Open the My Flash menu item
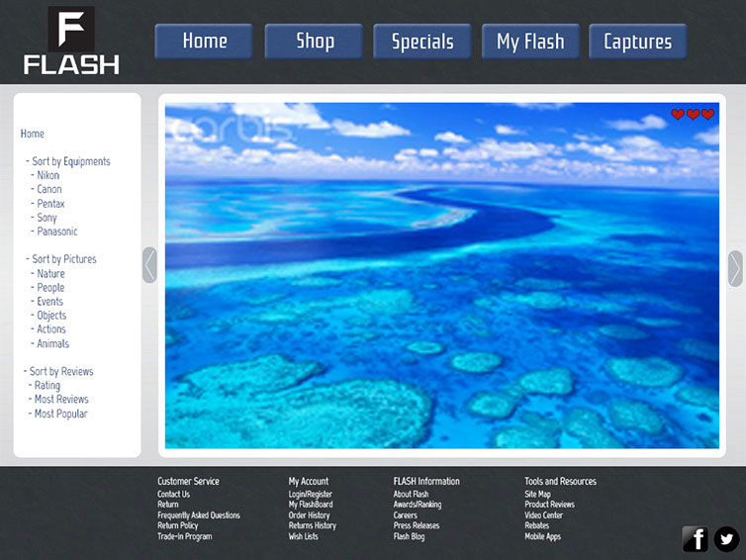Screen dimensions: 746x560 tap(530, 42)
